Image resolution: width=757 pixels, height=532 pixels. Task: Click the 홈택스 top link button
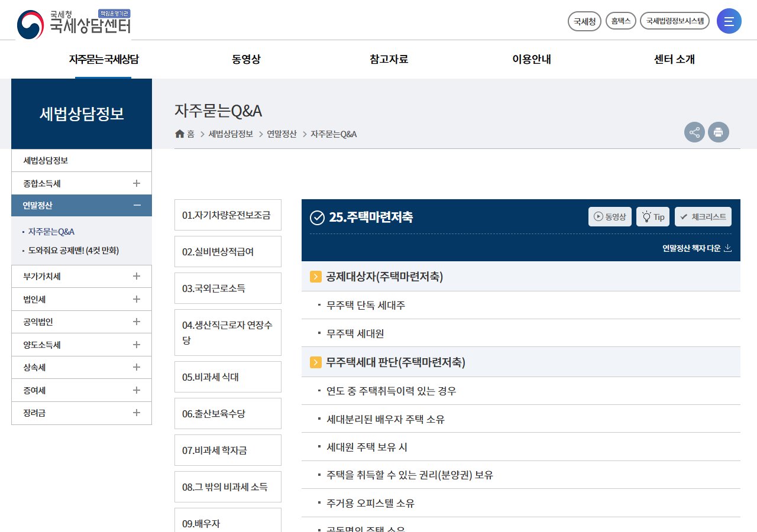620,21
